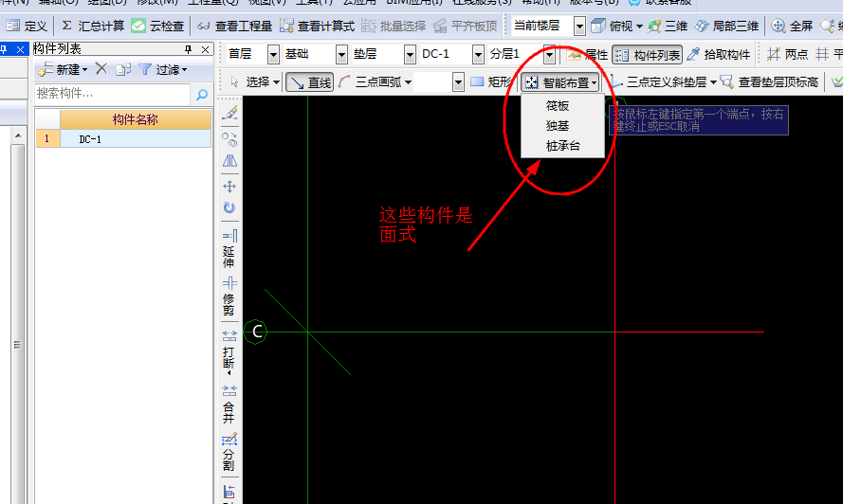Click axis label C marker
This screenshot has width=843, height=504.
point(256,332)
